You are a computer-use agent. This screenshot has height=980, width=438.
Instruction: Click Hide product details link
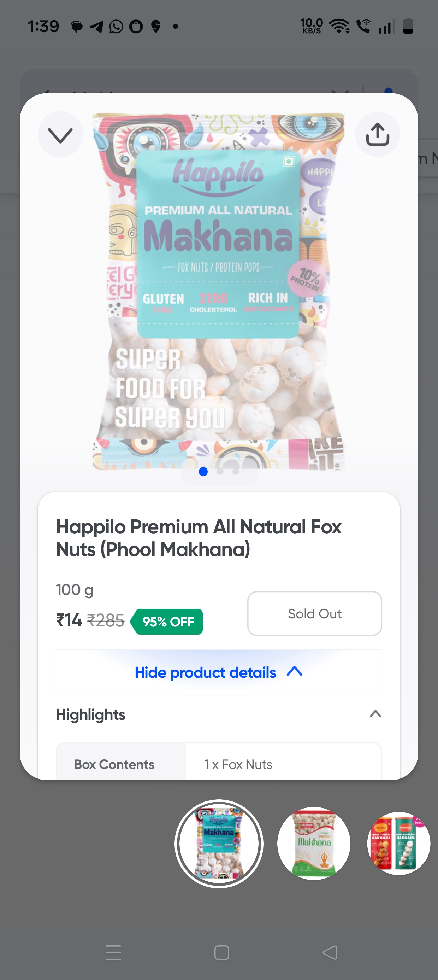point(205,673)
